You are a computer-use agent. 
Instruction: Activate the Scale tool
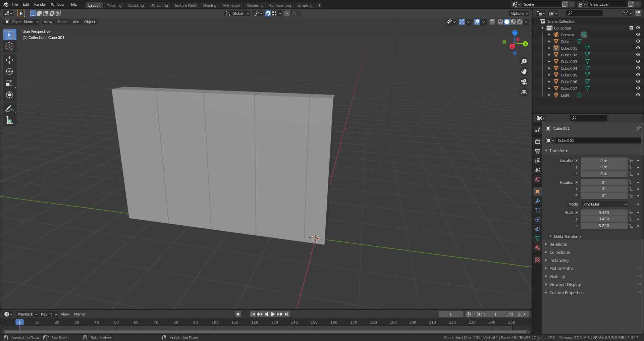click(9, 83)
